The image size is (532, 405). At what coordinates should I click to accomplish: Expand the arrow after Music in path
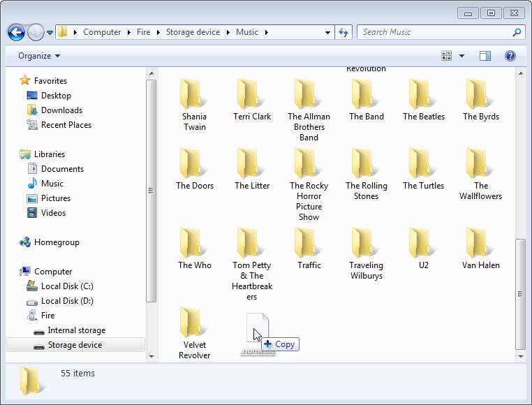[x=266, y=32]
